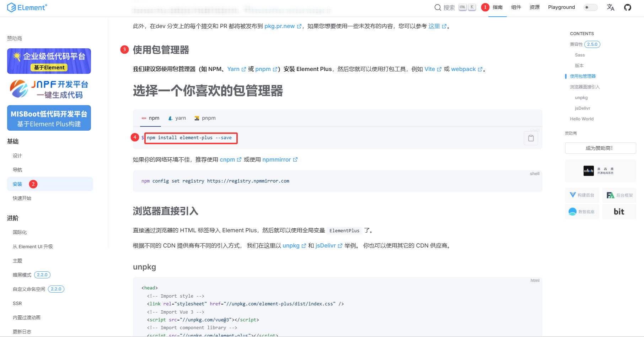
Task: Click the 成为赞助商! button
Action: tap(600, 148)
